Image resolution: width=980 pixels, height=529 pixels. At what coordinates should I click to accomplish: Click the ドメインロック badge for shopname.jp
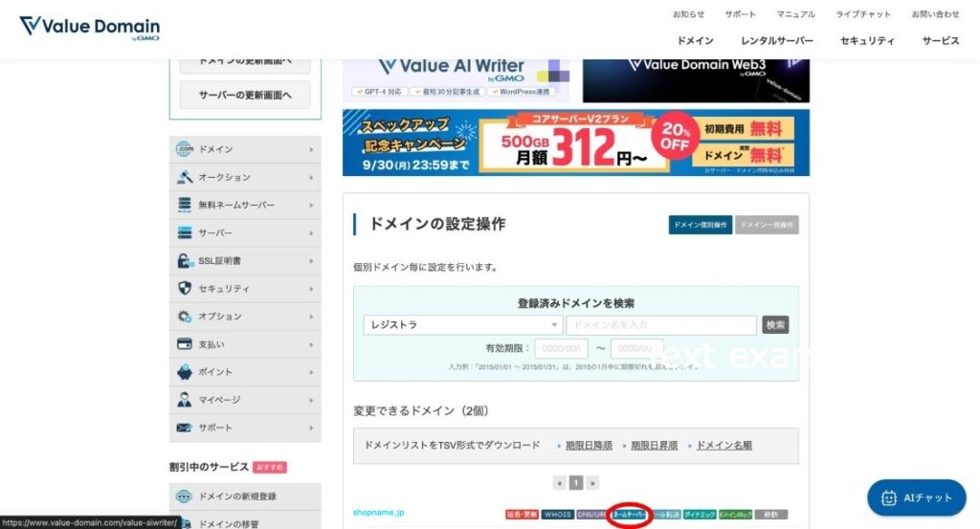[736, 515]
